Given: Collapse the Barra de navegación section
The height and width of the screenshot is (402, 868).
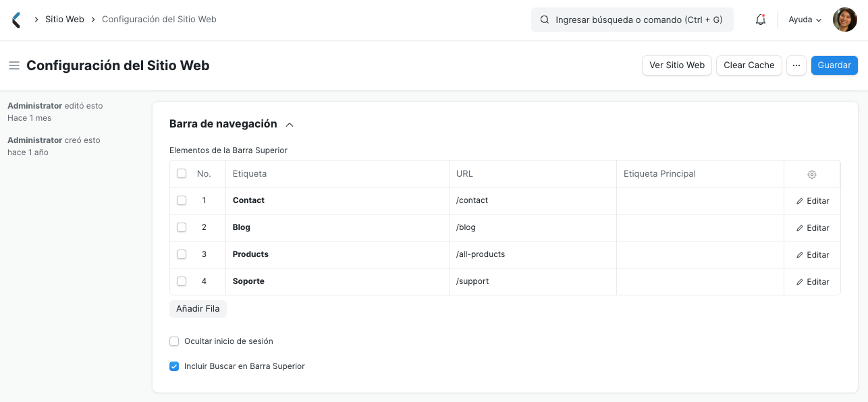Looking at the screenshot, I should pyautogui.click(x=290, y=125).
